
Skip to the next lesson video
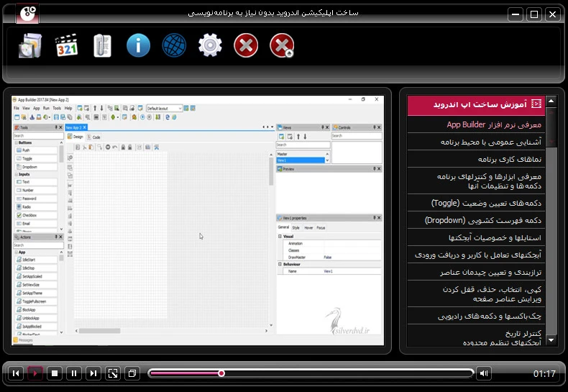tap(93, 373)
